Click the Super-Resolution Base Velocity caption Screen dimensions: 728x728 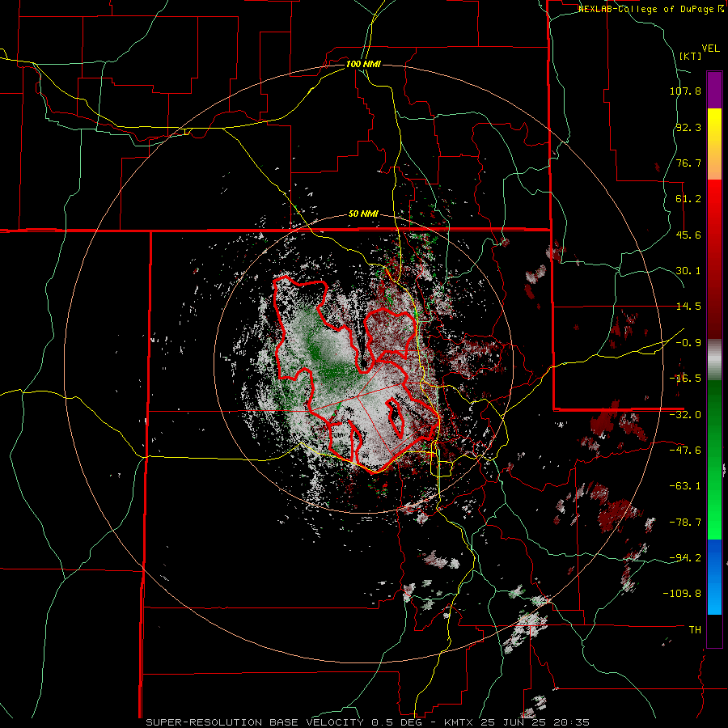(x=256, y=722)
